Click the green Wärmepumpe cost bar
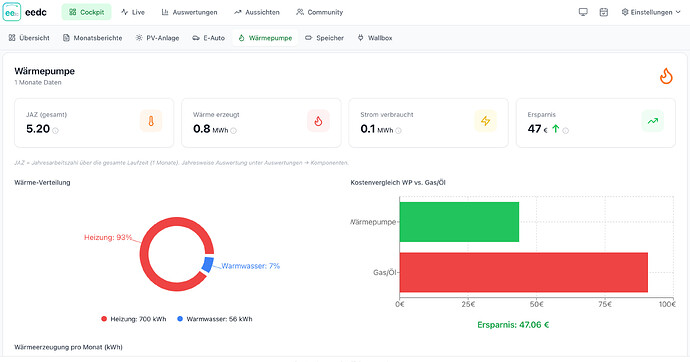Viewport: 690px width, 362px height. tap(459, 222)
